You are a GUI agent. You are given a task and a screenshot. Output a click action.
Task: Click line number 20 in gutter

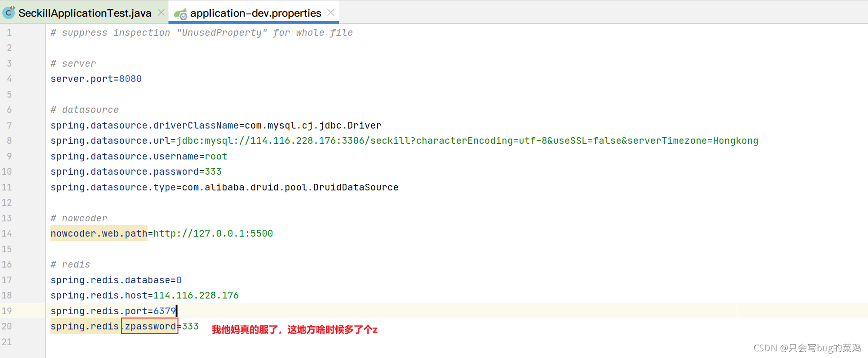(x=7, y=326)
